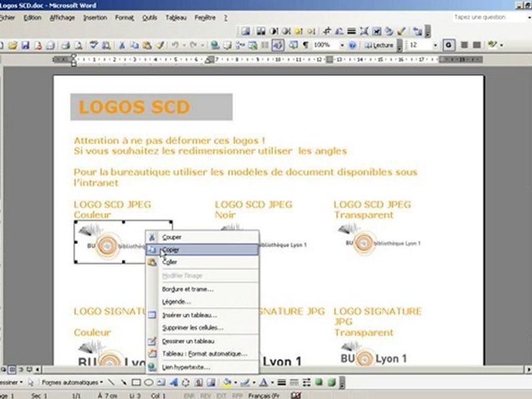Viewport: 532px width, 399px height.
Task: Increase image contrast on the Picture toolbar
Action: pos(273,32)
